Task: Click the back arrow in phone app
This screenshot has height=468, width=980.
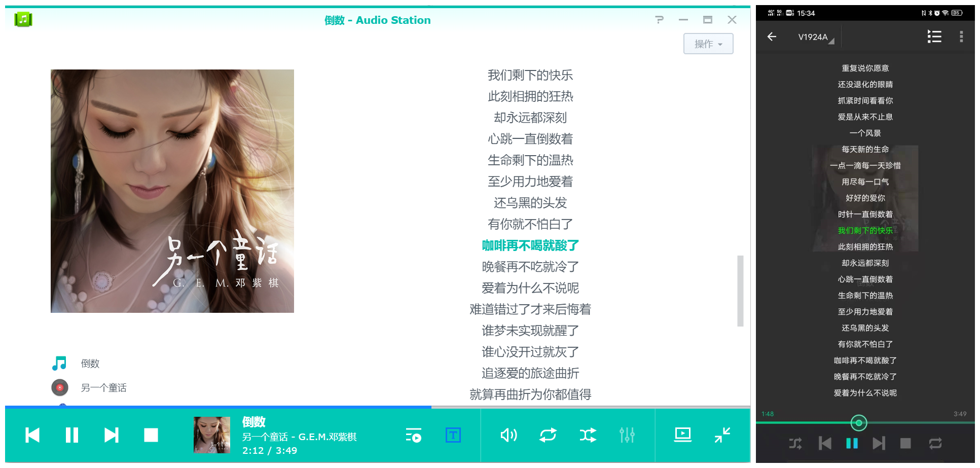Action: (x=772, y=37)
